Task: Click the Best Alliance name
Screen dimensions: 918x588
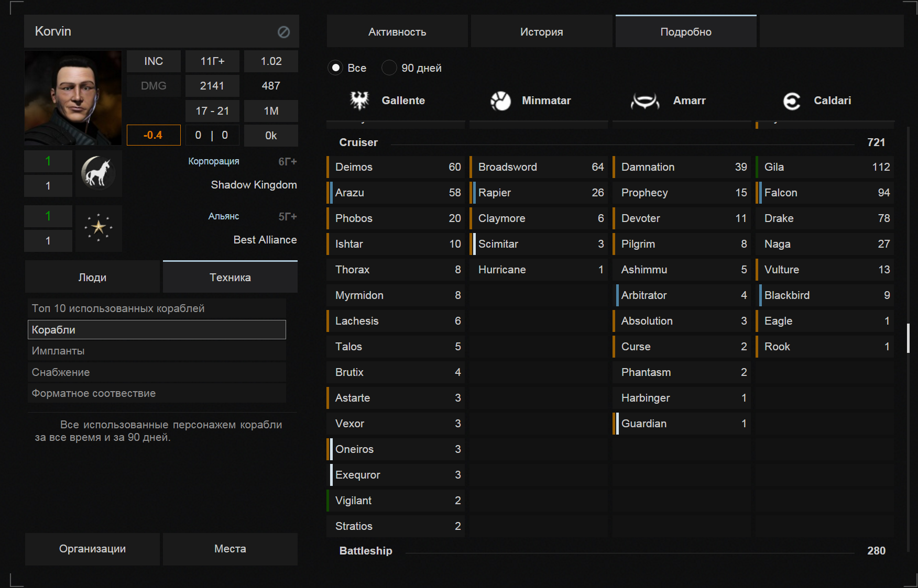Action: tap(265, 240)
